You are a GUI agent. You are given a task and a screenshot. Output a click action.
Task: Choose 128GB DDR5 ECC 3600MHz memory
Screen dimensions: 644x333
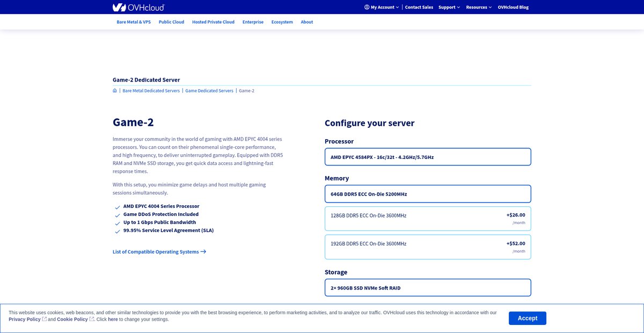(428, 219)
